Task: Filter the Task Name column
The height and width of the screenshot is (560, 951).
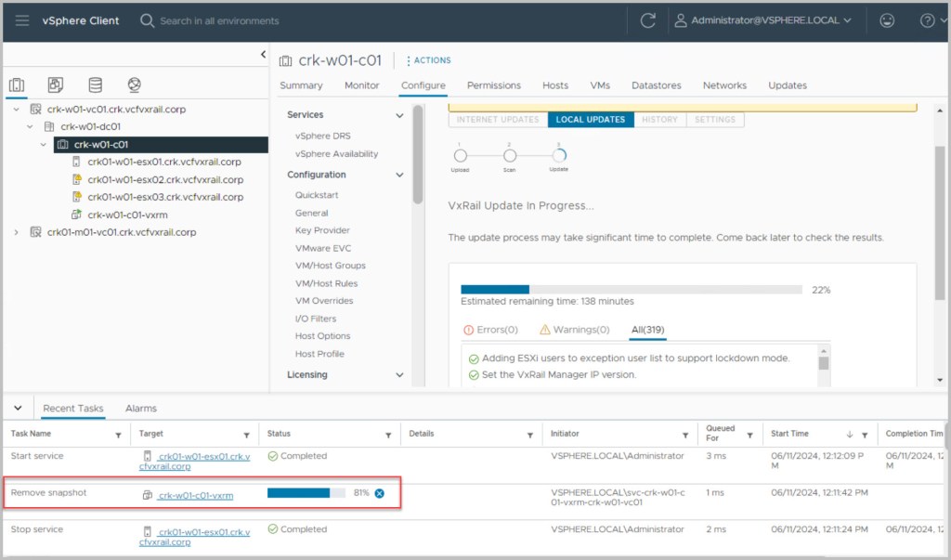Action: click(118, 435)
